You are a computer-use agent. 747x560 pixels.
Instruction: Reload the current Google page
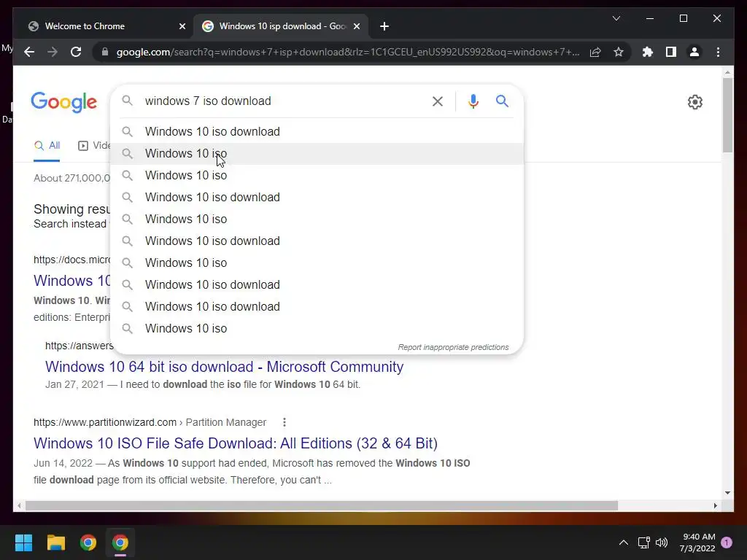tap(76, 52)
